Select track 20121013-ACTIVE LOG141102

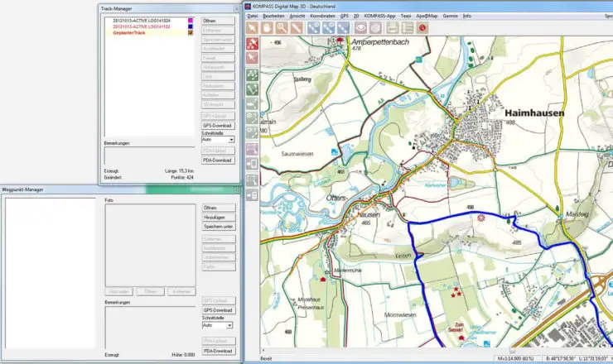142,26
